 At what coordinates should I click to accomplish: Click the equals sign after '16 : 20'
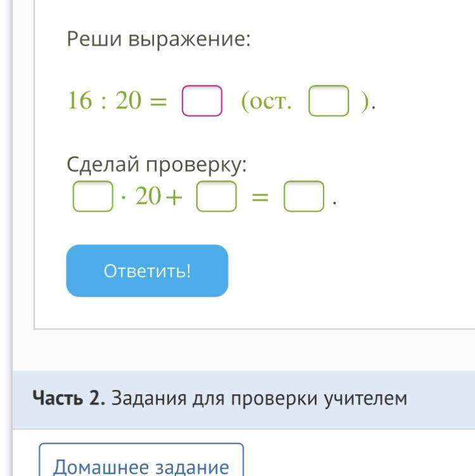pyautogui.click(x=158, y=101)
